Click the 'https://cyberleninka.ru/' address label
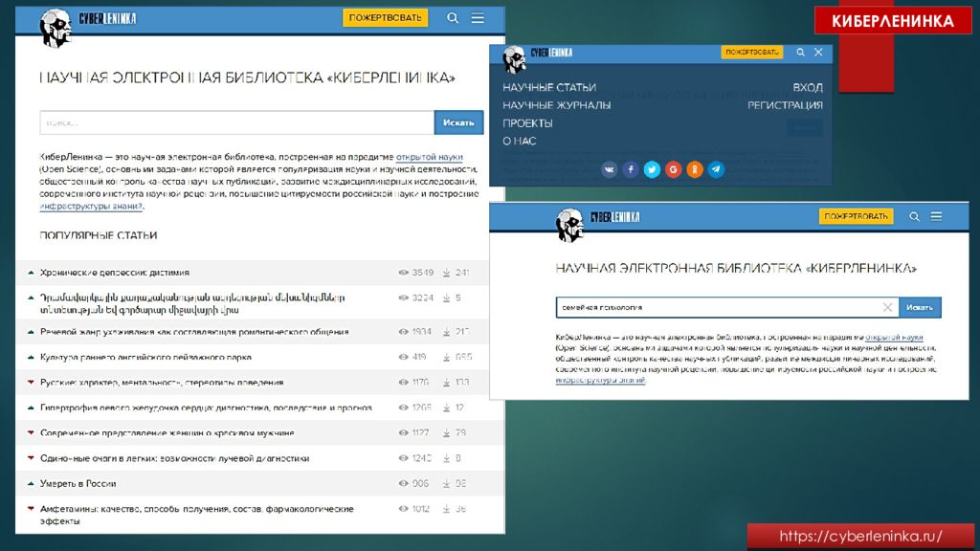The width and height of the screenshot is (980, 551). pos(860,536)
